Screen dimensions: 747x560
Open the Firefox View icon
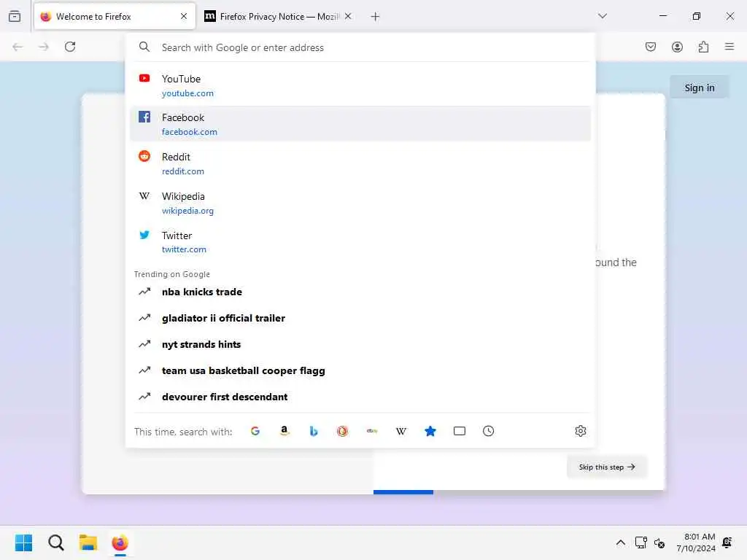tap(15, 16)
